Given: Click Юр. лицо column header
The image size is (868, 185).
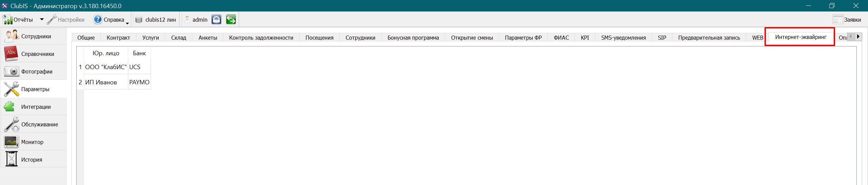Looking at the screenshot, I should point(106,53).
